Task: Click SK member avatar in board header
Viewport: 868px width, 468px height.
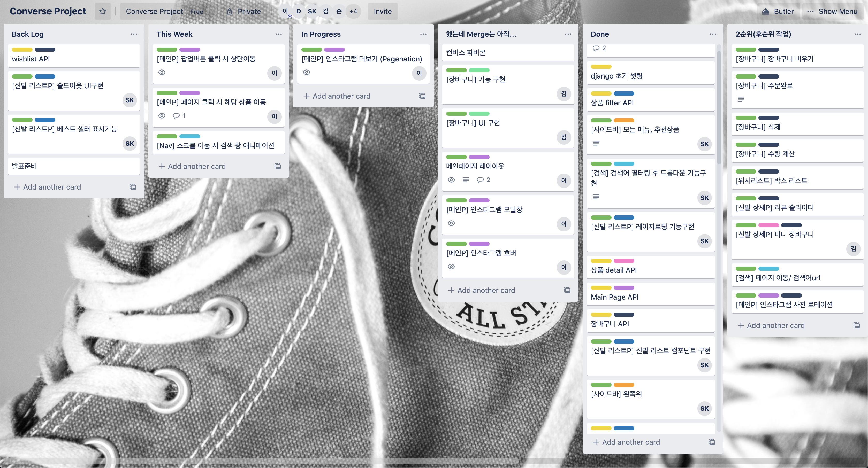Action: click(312, 11)
